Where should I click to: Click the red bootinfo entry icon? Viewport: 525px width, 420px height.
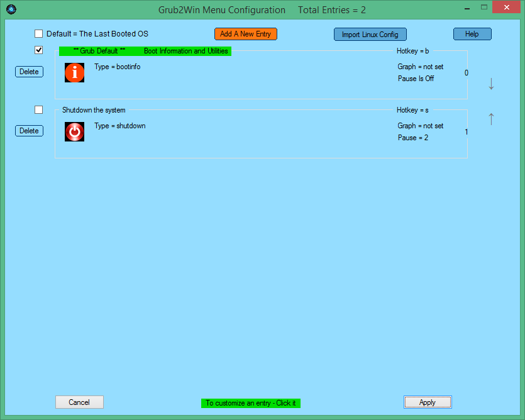pos(74,72)
